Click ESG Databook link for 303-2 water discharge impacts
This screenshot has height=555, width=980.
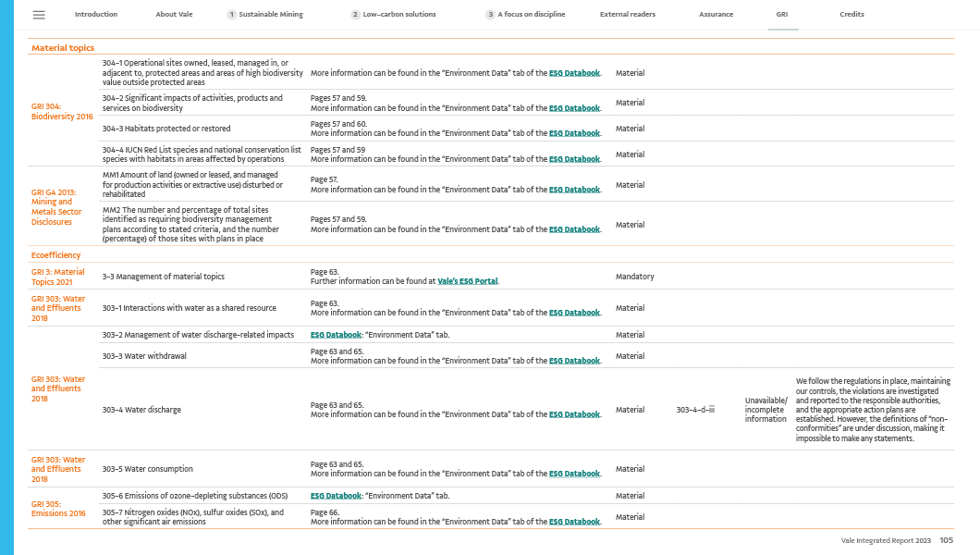[330, 335]
